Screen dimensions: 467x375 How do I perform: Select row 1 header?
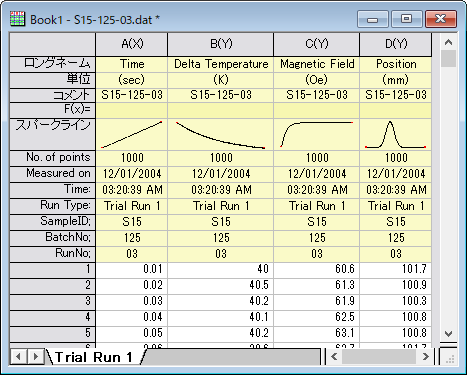click(53, 270)
